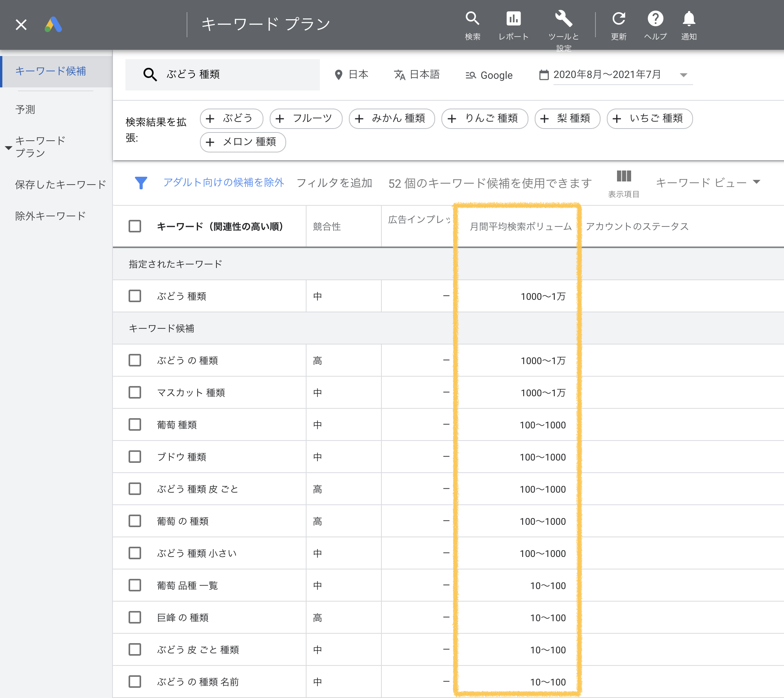Click フィルタを追加

(x=334, y=183)
